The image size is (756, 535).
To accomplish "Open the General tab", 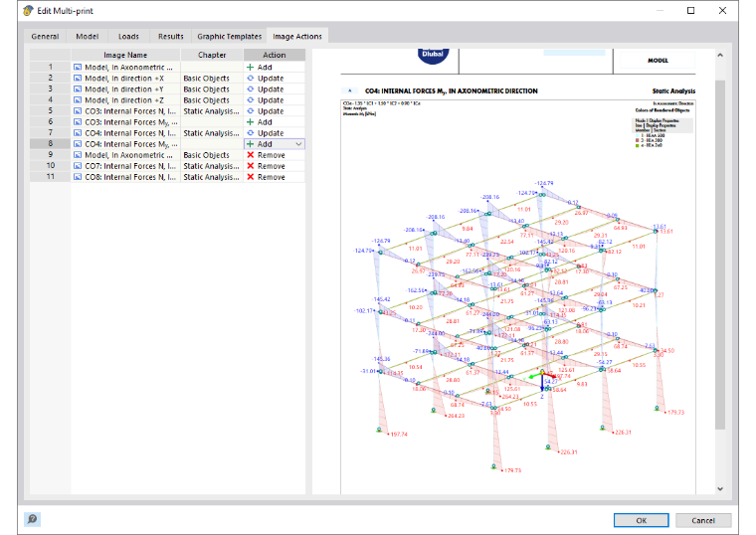I will click(x=45, y=36).
